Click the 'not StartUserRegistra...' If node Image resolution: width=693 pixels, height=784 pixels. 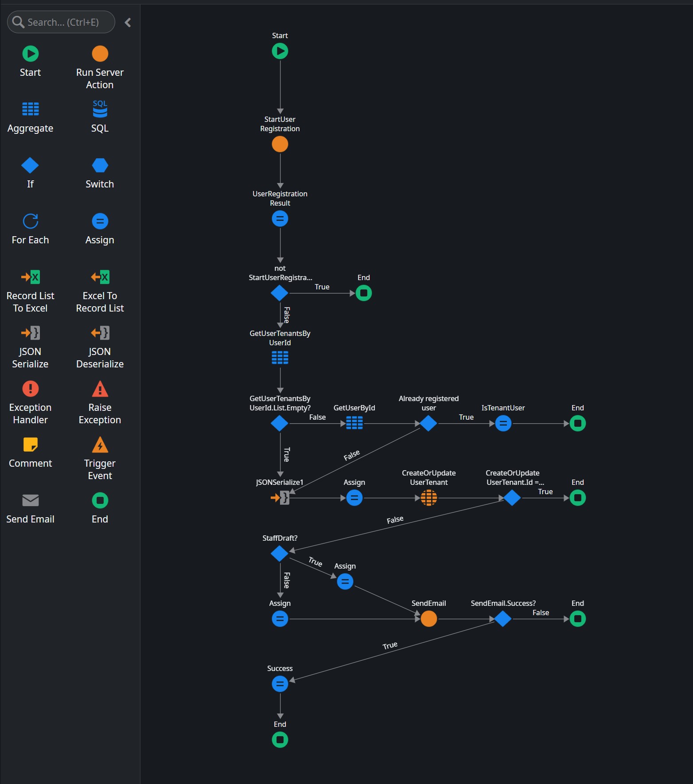[x=280, y=293]
